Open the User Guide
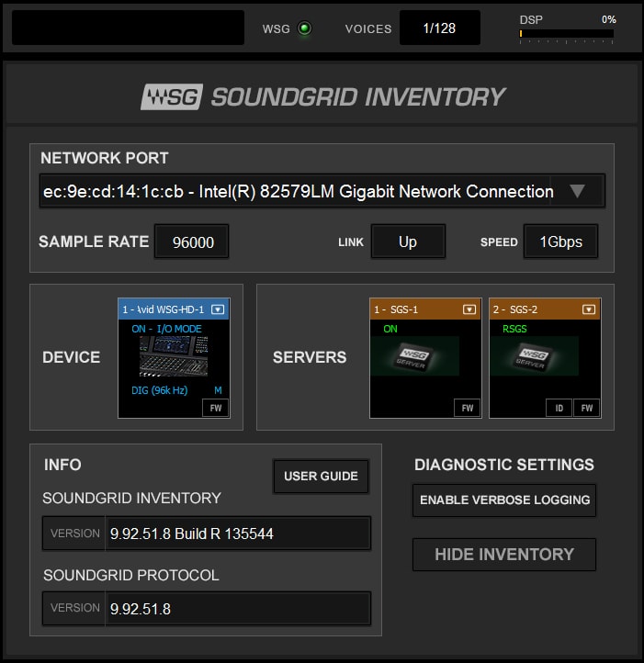 pyautogui.click(x=321, y=476)
